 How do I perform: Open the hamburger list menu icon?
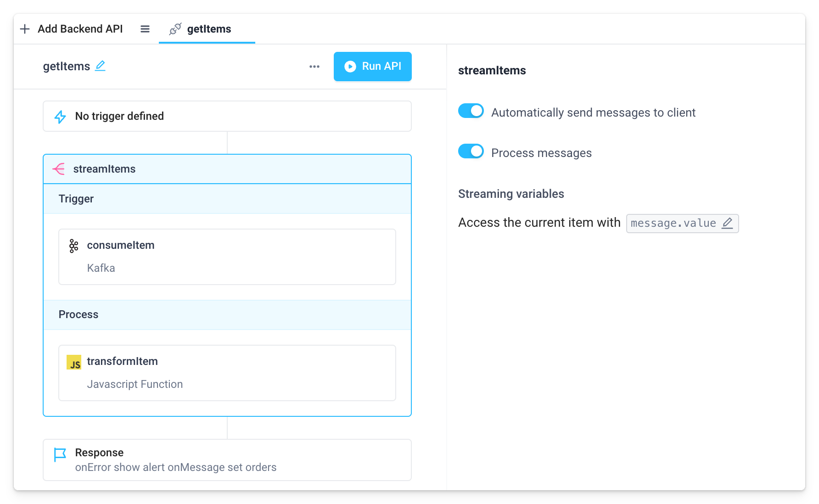[x=145, y=29]
